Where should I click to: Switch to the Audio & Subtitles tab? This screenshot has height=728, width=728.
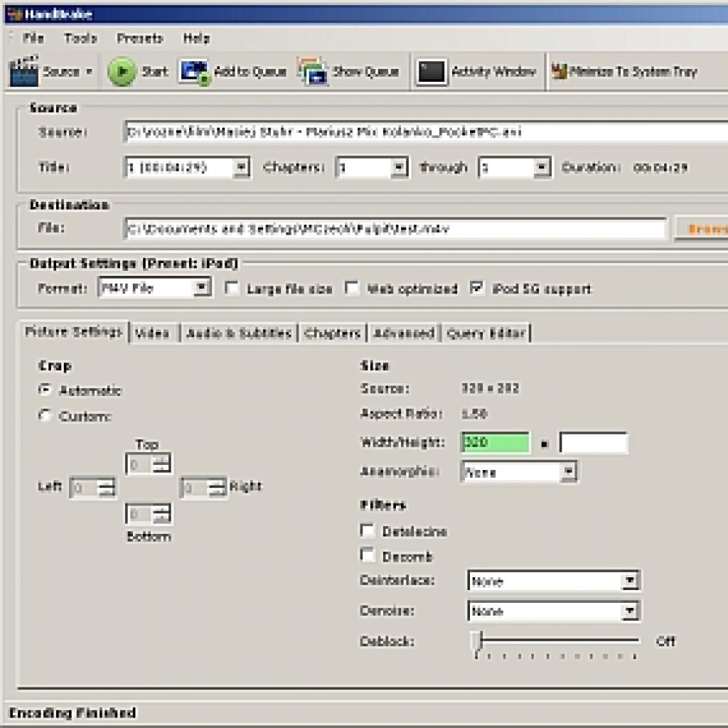pyautogui.click(x=239, y=333)
